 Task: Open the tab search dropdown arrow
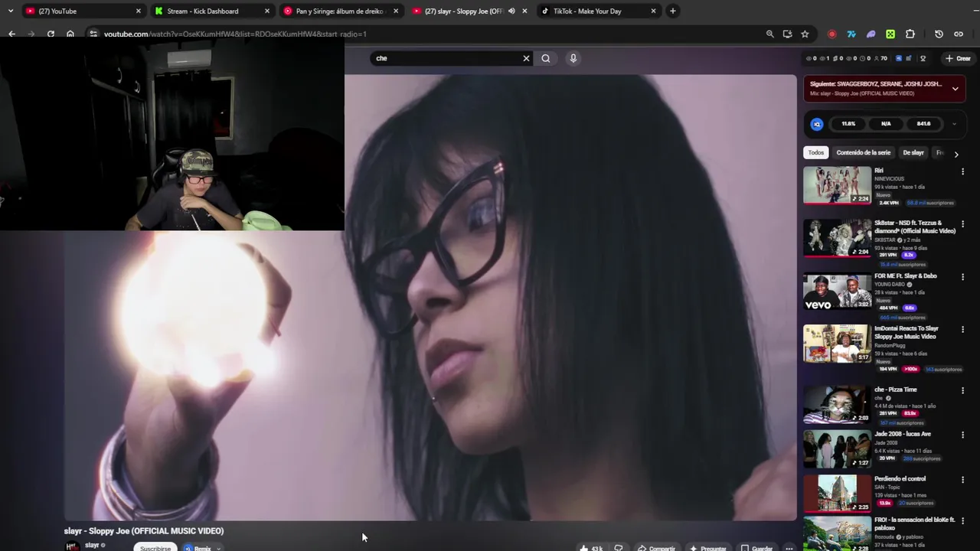click(x=11, y=11)
